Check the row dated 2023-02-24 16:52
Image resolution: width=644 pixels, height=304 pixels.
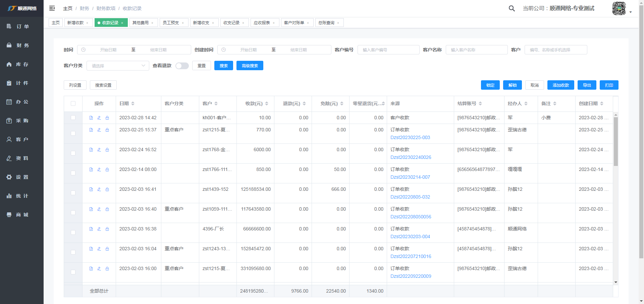click(73, 153)
